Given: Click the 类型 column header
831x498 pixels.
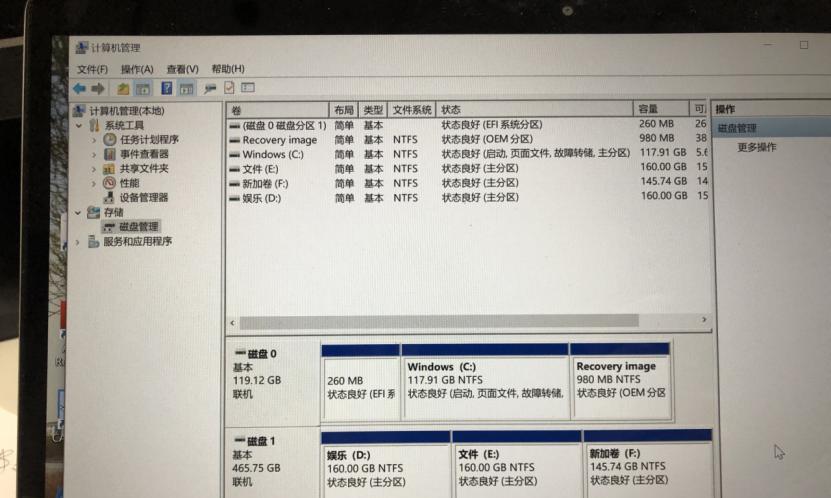Looking at the screenshot, I should pyautogui.click(x=373, y=110).
